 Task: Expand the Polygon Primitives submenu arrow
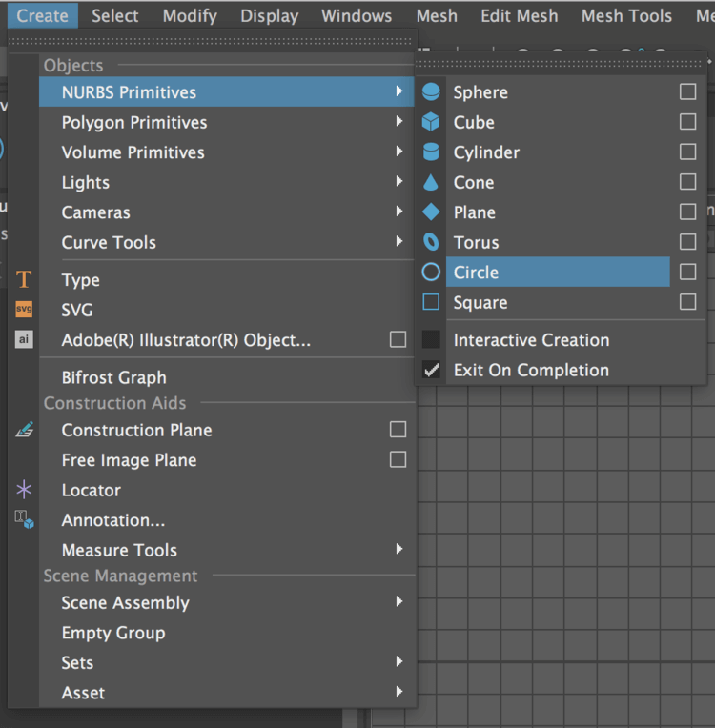pos(399,122)
